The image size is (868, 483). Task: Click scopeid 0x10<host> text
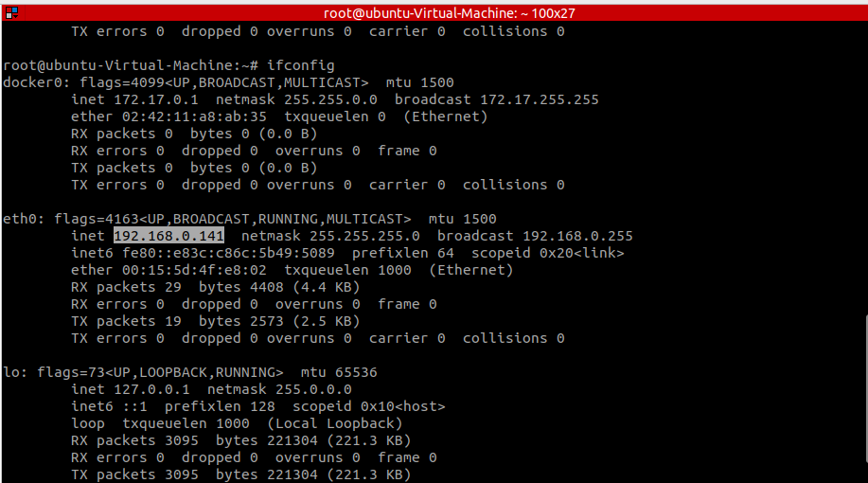(x=368, y=406)
